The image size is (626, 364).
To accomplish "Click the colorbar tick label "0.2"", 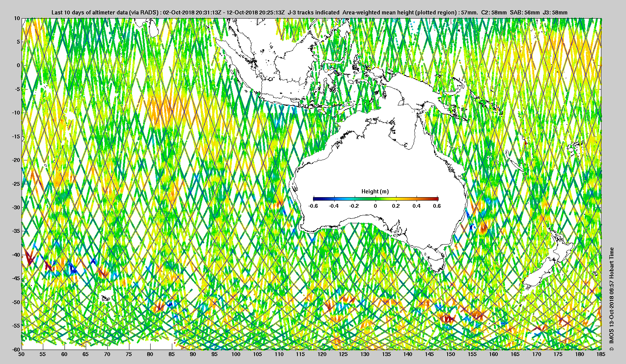I will [396, 206].
